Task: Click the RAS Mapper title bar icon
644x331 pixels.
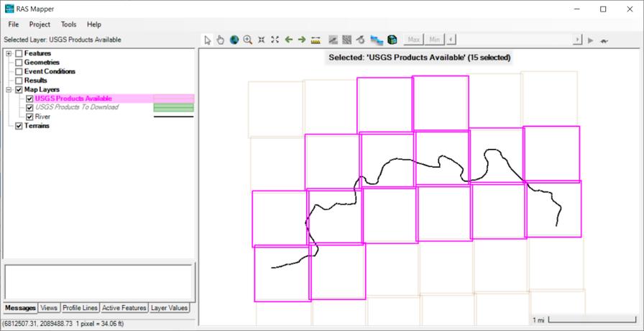Action: tap(9, 9)
